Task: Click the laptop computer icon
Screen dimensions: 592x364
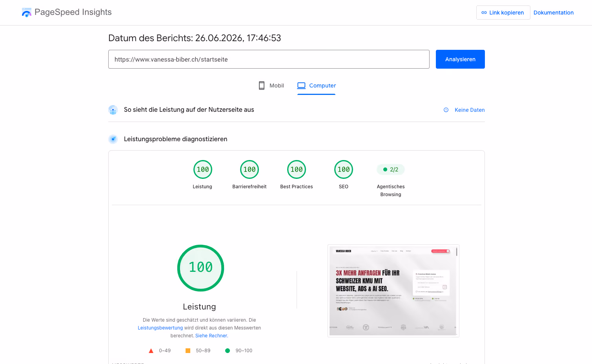Action: (301, 86)
